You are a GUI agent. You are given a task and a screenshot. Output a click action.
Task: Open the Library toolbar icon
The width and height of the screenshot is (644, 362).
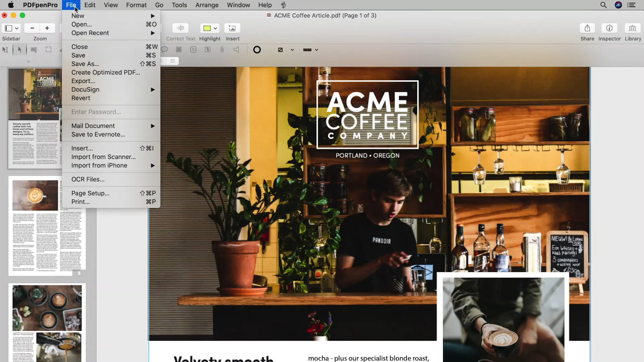632,28
